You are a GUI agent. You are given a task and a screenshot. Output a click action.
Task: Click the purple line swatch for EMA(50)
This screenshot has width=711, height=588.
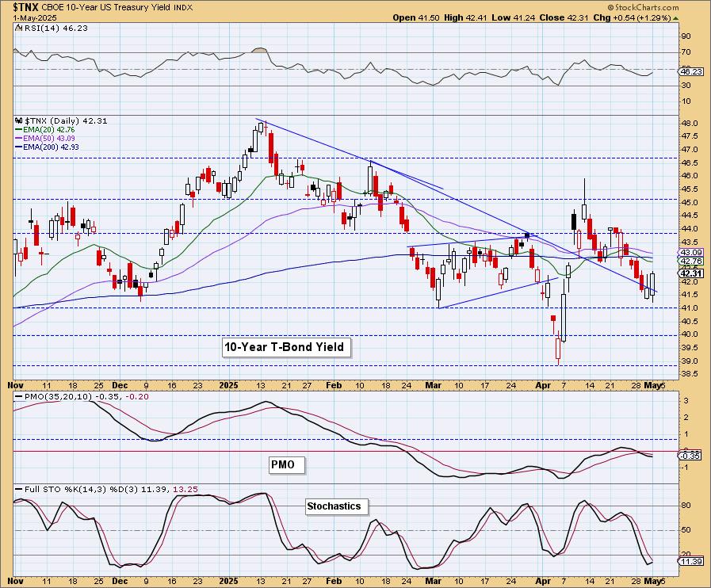pyautogui.click(x=18, y=138)
